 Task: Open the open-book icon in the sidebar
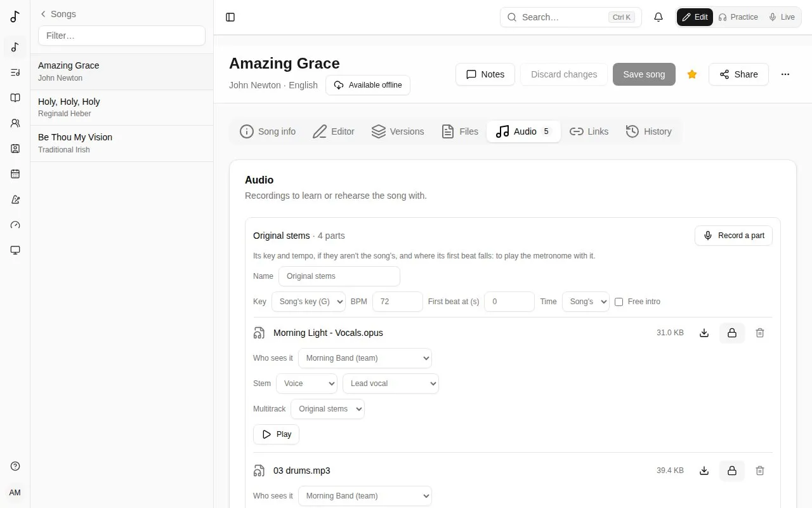(x=15, y=98)
